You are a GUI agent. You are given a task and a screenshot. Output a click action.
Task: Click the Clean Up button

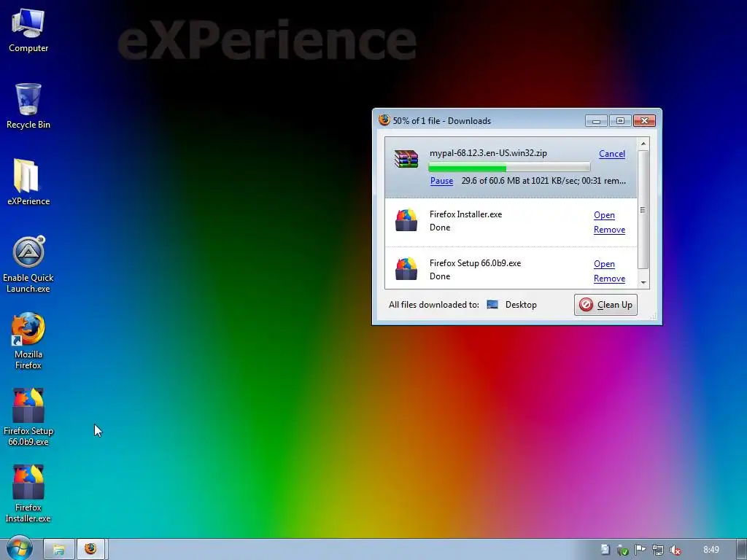(x=605, y=305)
